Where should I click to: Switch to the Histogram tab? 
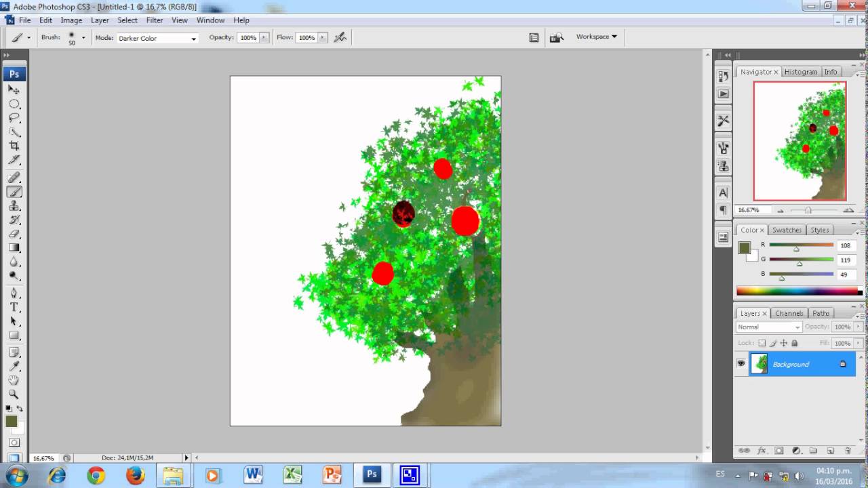coord(801,72)
